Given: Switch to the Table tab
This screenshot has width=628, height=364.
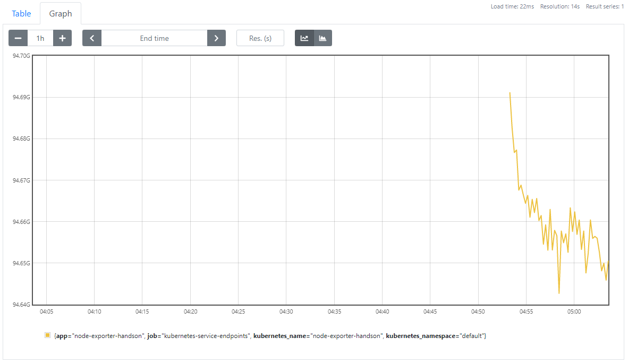Looking at the screenshot, I should point(21,14).
